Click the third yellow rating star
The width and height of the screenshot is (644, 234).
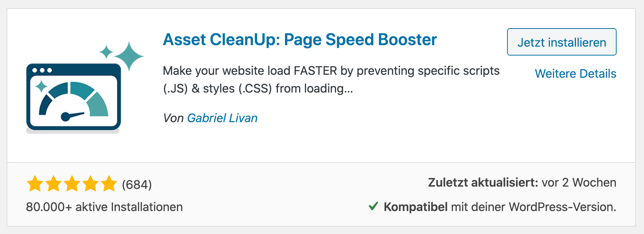coord(72,184)
